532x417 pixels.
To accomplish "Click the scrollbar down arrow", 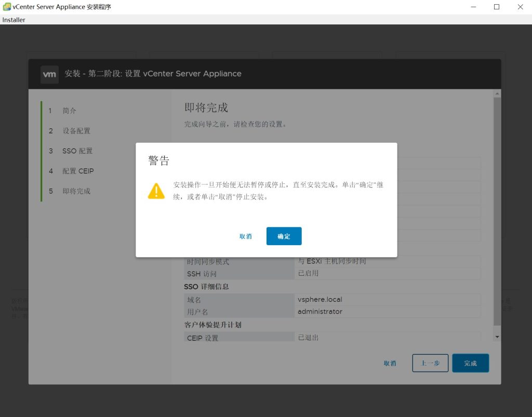I will point(497,337).
